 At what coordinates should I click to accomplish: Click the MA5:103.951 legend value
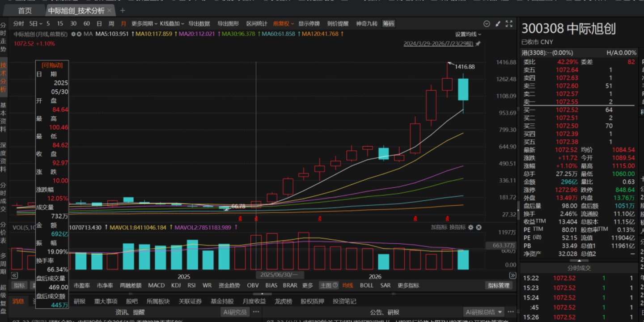tap(112, 34)
